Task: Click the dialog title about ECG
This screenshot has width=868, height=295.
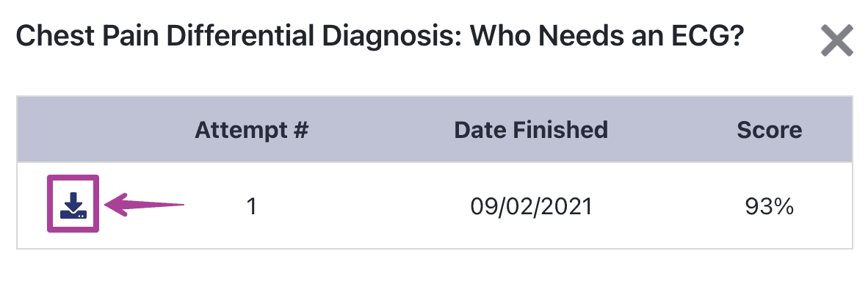Action: [379, 37]
